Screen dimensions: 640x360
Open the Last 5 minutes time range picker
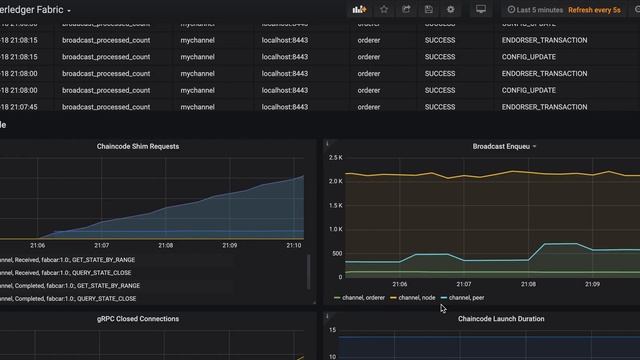(535, 10)
